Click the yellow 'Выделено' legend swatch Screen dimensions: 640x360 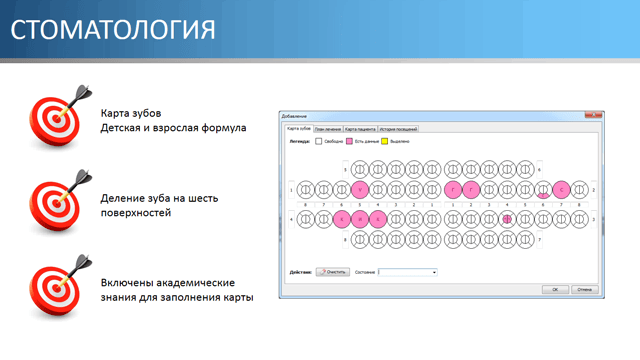(384, 141)
